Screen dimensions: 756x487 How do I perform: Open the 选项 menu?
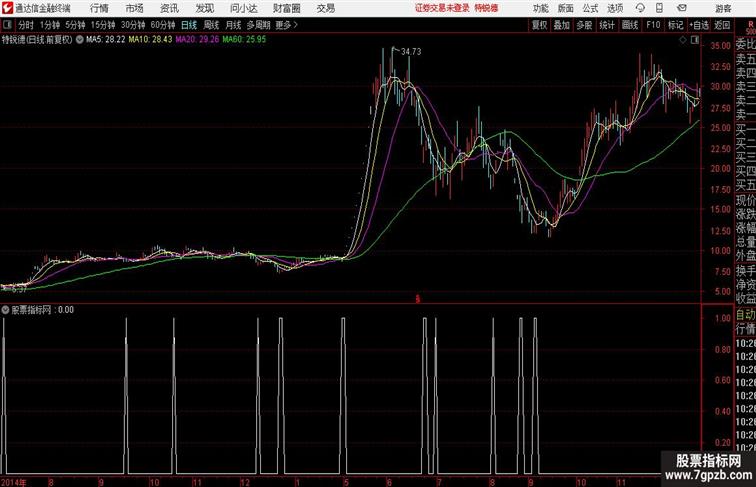tap(615, 8)
